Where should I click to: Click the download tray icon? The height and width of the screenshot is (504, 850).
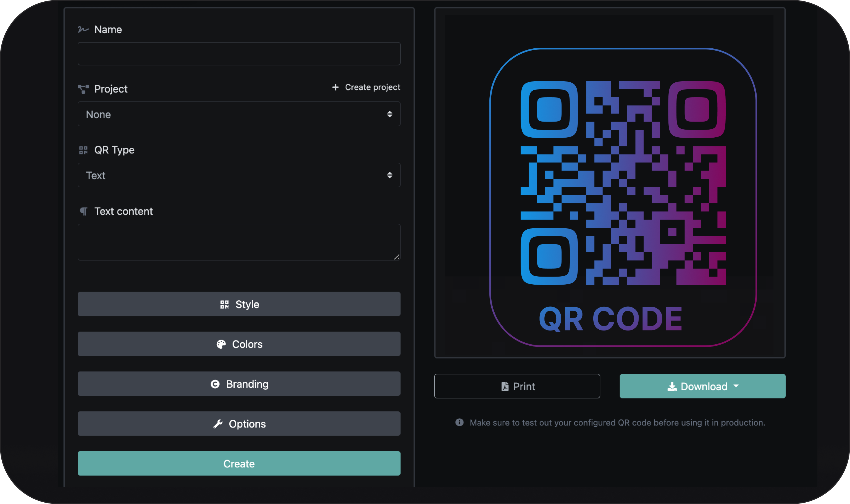pos(672,387)
